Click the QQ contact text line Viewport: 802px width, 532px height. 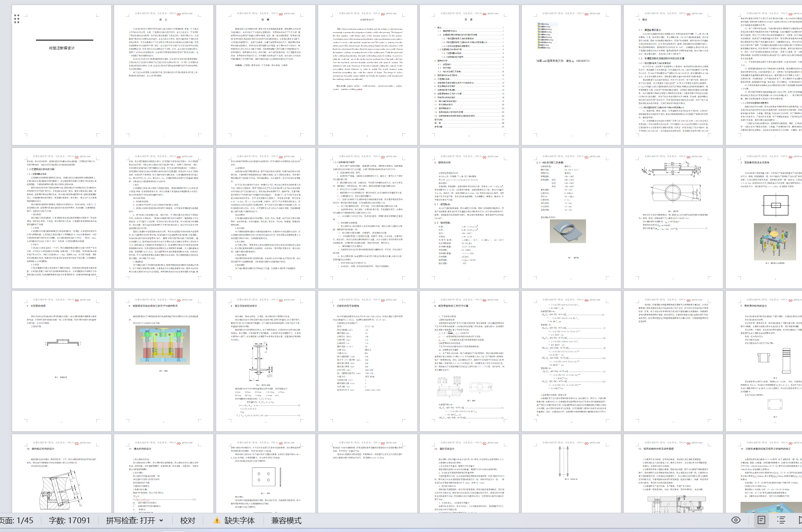pos(563,61)
